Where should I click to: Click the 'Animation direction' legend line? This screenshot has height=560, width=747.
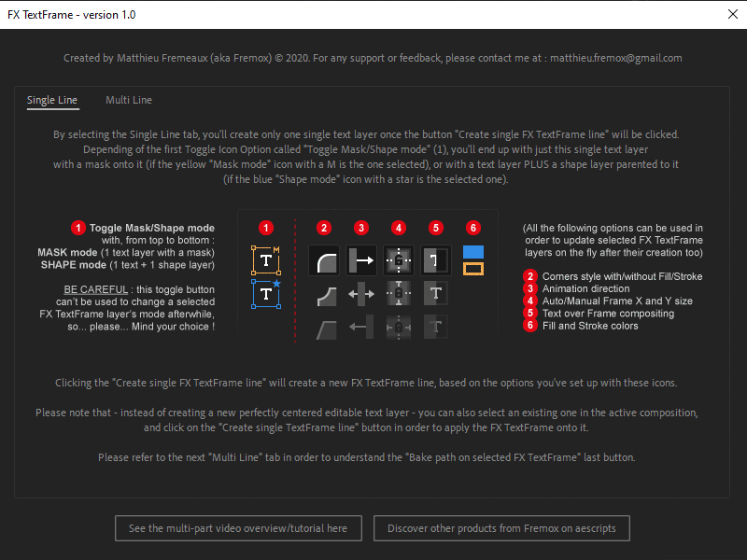pos(586,288)
